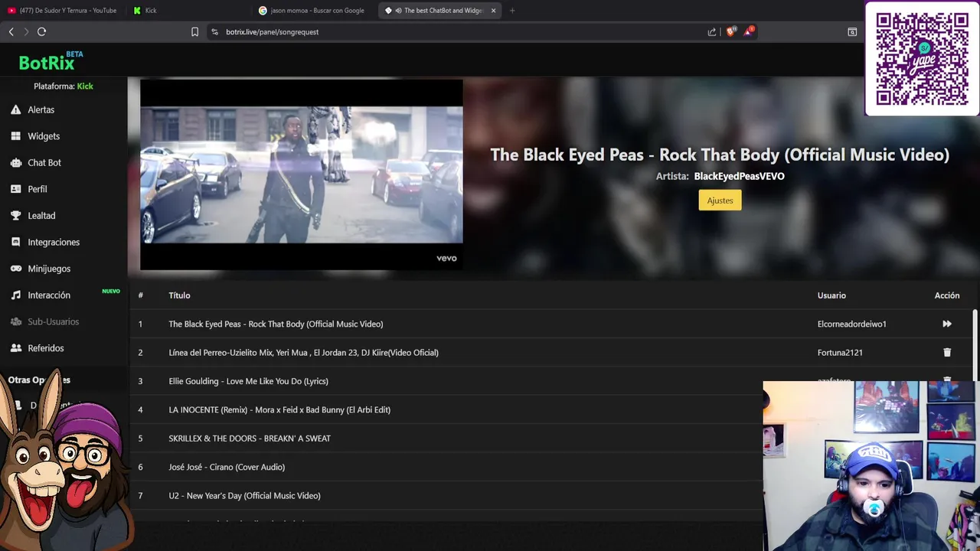This screenshot has width=980, height=551.
Task: Click the music video player thumbnail
Action: pos(302,174)
